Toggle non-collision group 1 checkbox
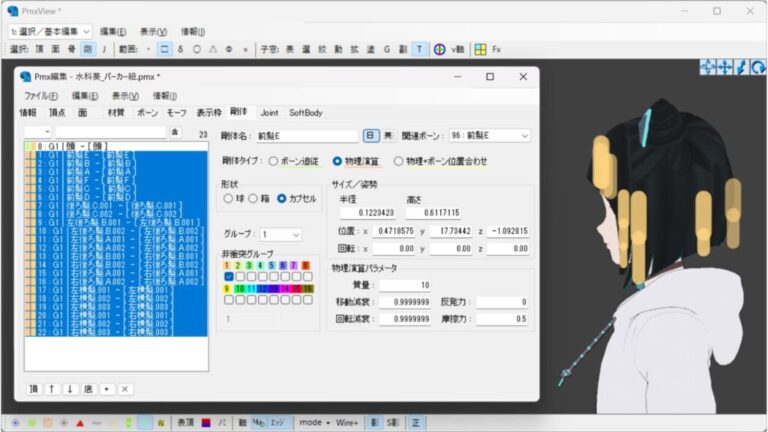Image resolution: width=768 pixels, height=432 pixels. (229, 277)
